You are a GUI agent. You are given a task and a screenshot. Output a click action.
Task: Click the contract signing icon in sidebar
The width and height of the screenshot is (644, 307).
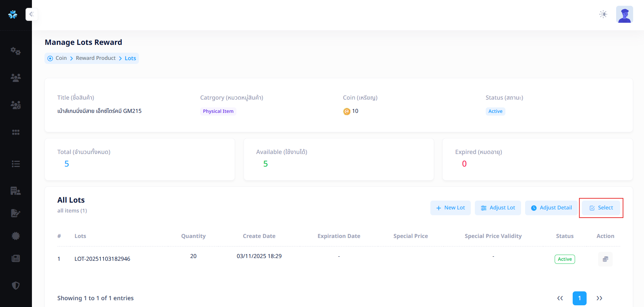[x=16, y=213]
